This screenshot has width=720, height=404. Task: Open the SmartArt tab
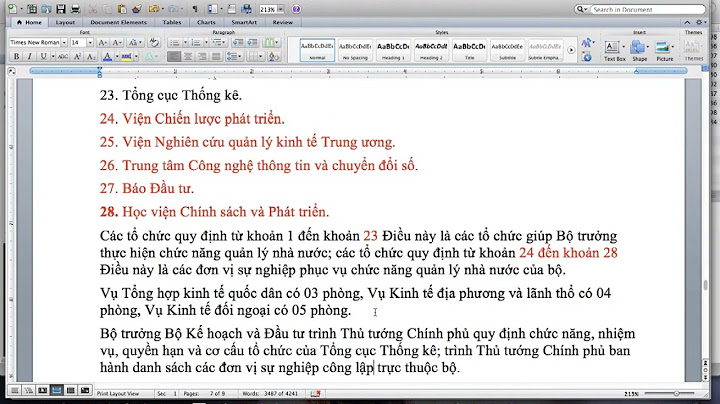coord(244,22)
